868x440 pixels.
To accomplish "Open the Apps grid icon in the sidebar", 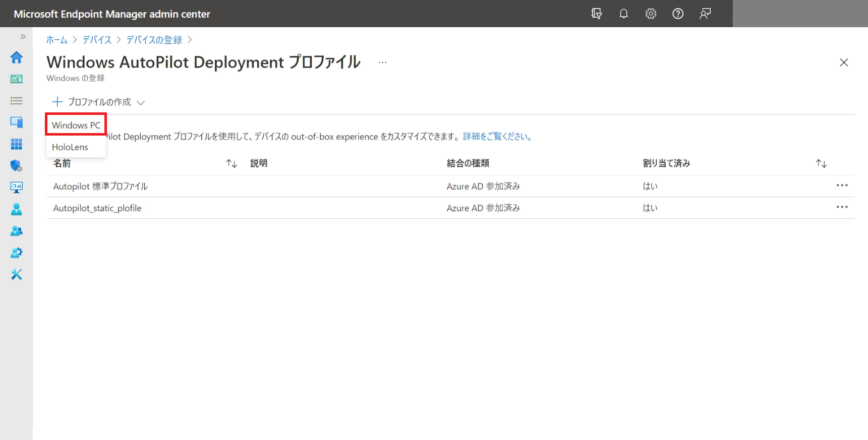I will point(16,144).
